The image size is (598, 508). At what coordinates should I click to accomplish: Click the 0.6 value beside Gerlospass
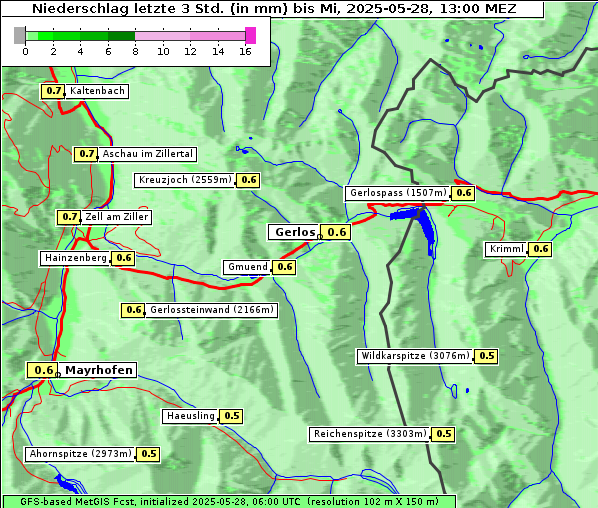463,193
